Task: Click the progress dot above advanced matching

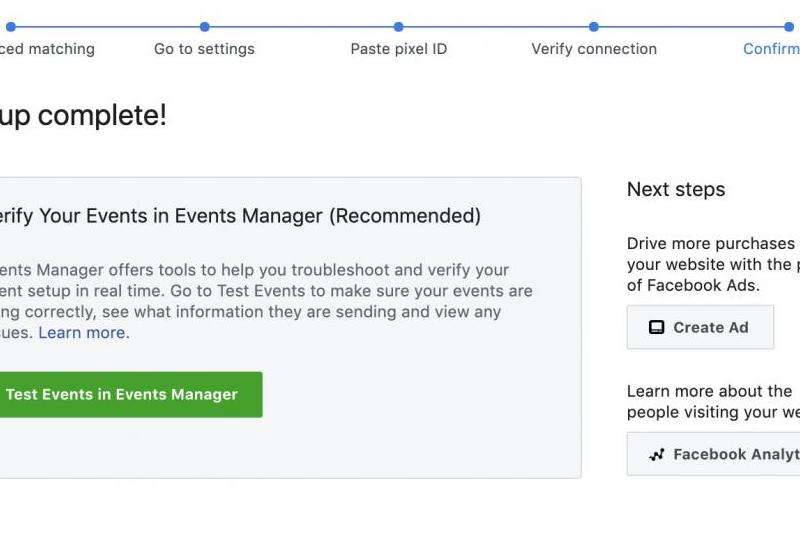Action: pos(10,27)
